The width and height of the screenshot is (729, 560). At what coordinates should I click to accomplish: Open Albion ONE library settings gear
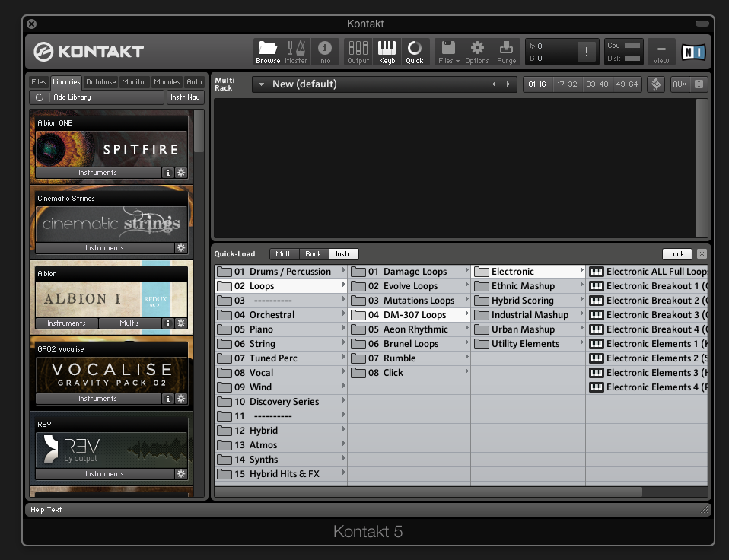181,173
